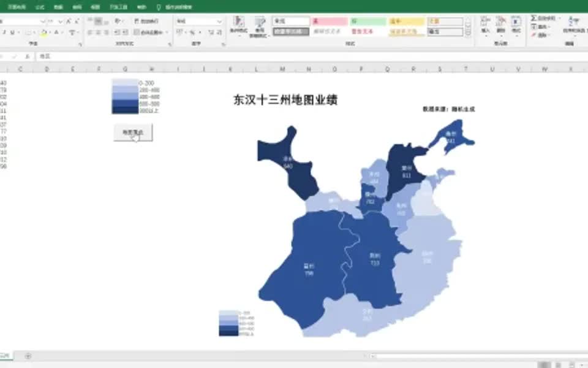Enable wrap text (自动换行)
Screen dimensions: 588x368
147,21
